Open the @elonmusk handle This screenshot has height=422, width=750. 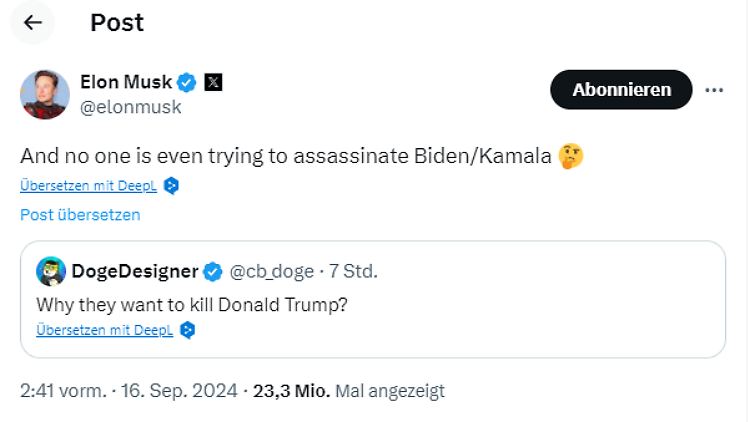[x=131, y=107]
